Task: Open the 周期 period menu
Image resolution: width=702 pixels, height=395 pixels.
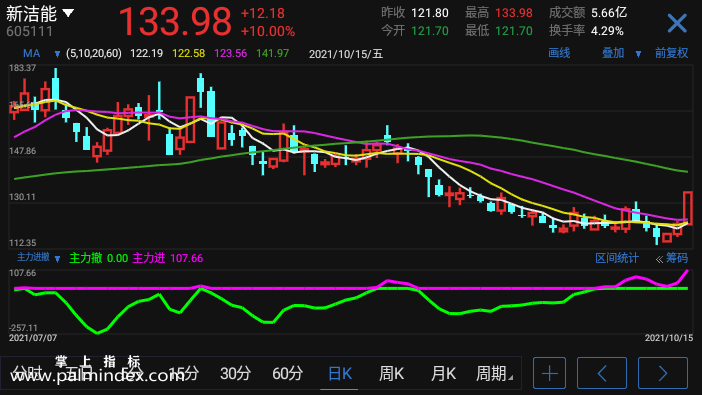Action: pos(494,374)
